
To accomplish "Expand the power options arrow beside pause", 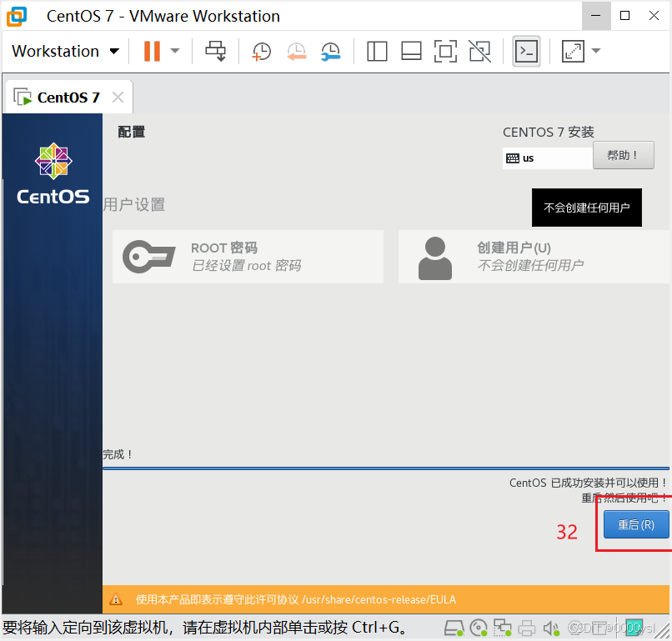I will click(174, 51).
